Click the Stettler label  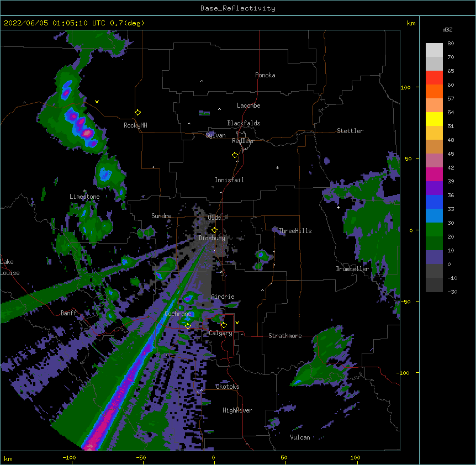click(x=350, y=131)
